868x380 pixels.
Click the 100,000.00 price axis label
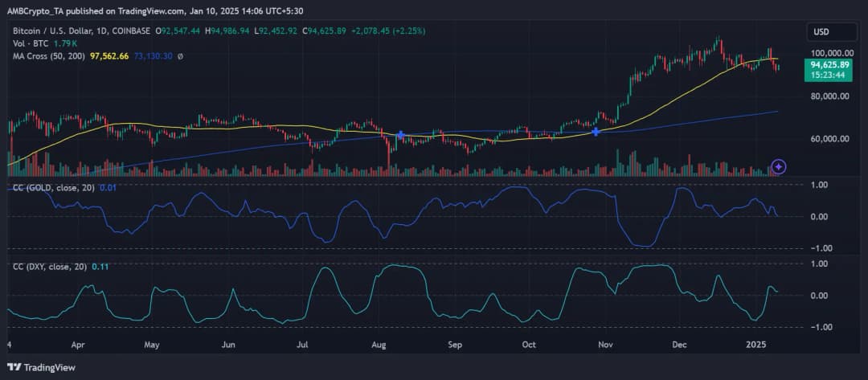[832, 52]
